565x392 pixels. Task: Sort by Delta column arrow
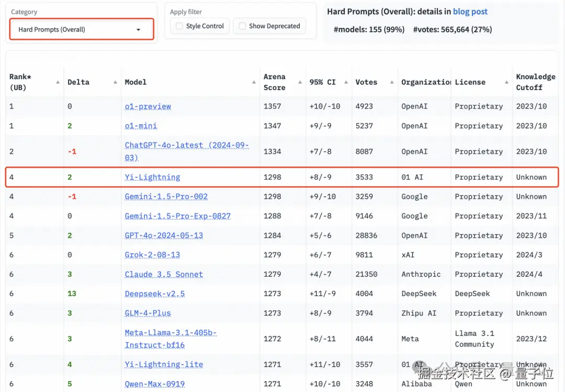pyautogui.click(x=115, y=82)
